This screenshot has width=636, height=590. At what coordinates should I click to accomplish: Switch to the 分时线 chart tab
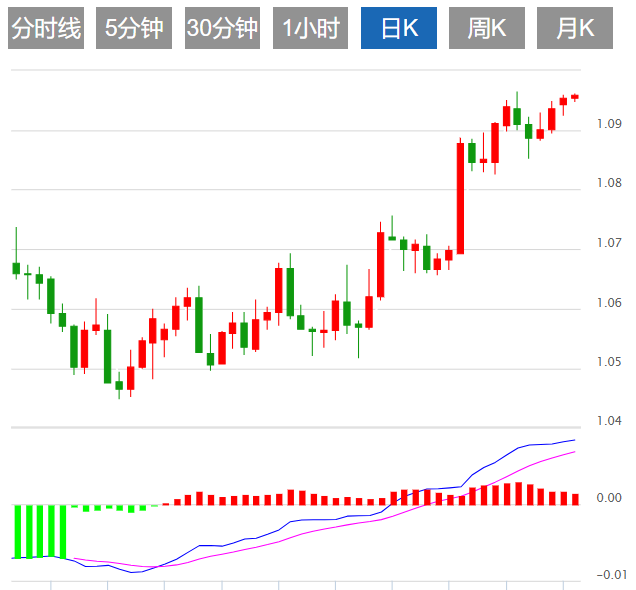(46, 28)
